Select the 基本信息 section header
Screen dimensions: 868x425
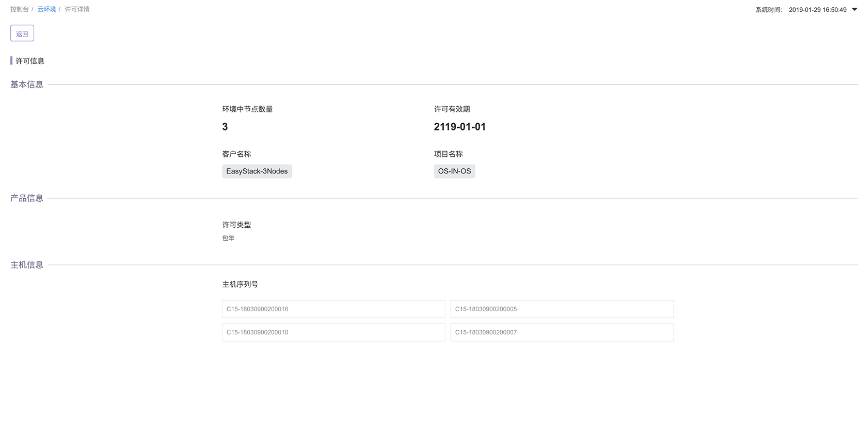click(x=27, y=84)
